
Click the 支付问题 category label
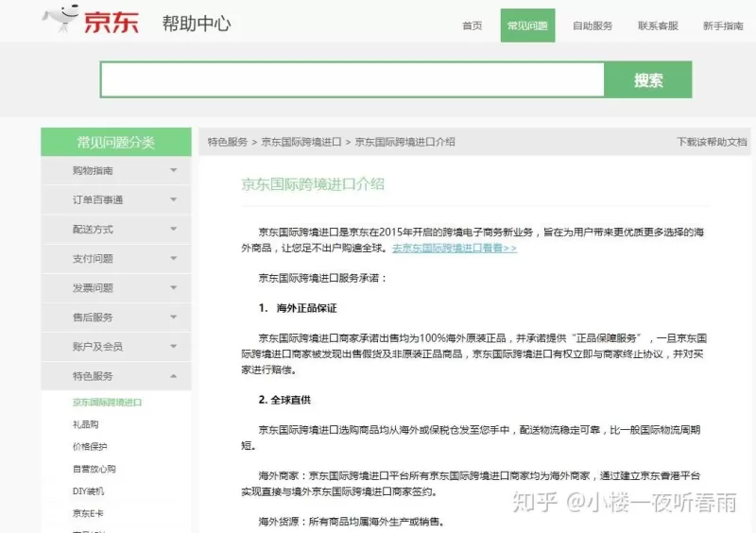pos(93,259)
